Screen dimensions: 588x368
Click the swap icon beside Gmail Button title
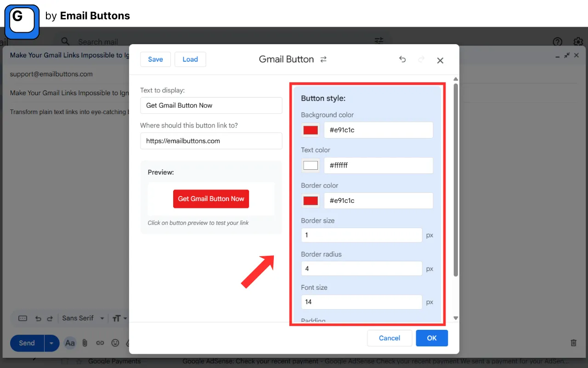pyautogui.click(x=323, y=59)
